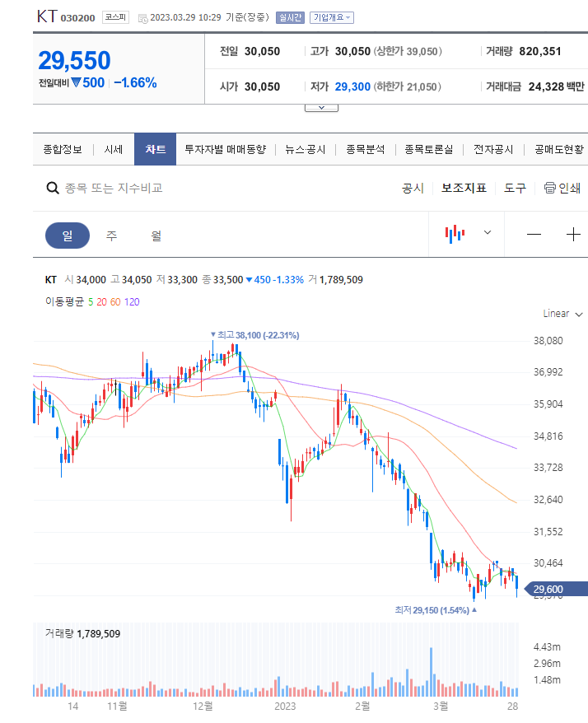Click the stock code 030200

[77, 18]
